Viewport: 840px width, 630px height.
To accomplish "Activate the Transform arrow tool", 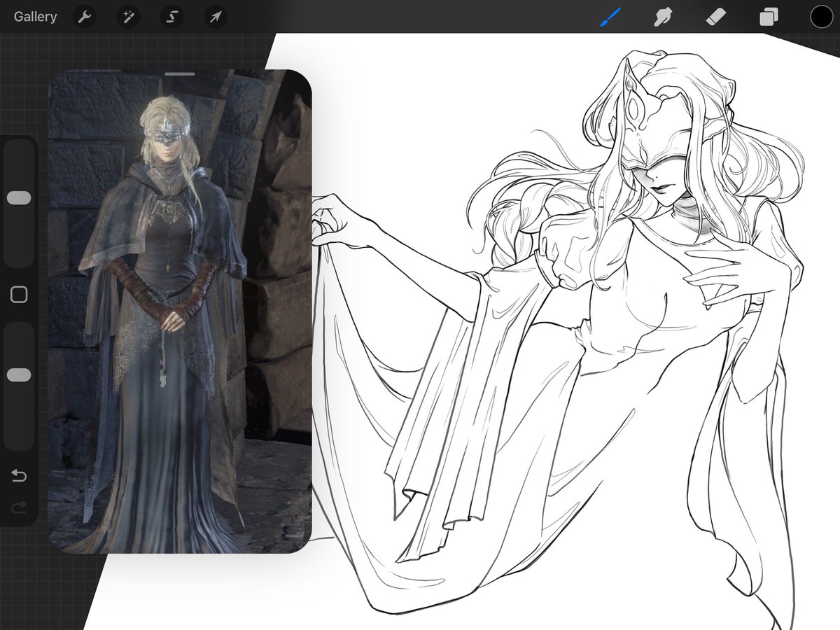I will (215, 17).
